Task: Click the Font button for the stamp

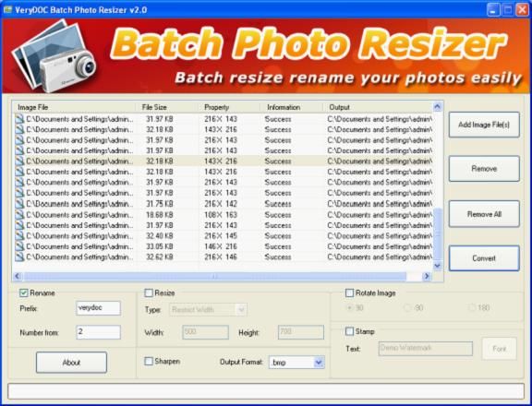Action: (x=499, y=349)
